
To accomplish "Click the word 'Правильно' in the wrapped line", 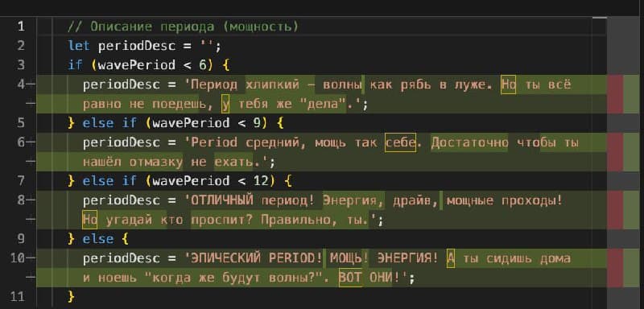I will point(295,220).
